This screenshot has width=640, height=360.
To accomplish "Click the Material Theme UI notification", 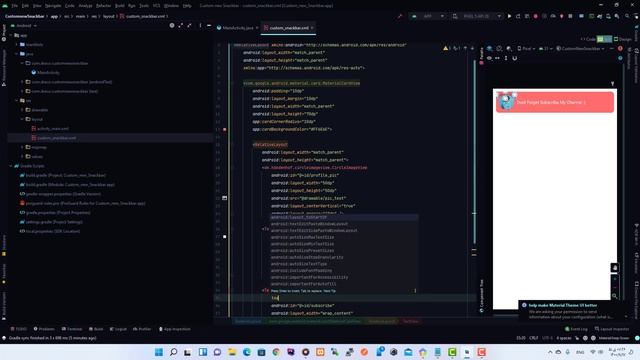I will [575, 311].
